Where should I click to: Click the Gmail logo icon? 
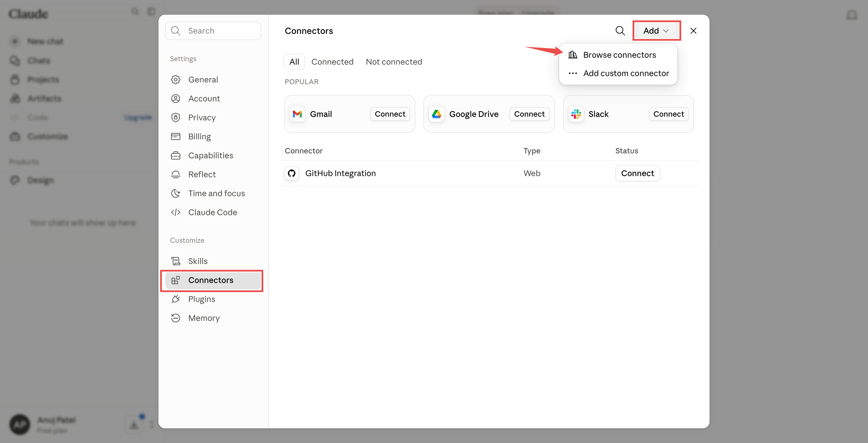pyautogui.click(x=297, y=114)
